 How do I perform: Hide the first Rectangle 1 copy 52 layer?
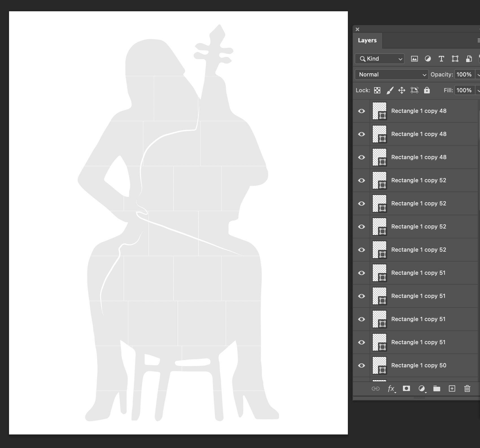tap(361, 181)
